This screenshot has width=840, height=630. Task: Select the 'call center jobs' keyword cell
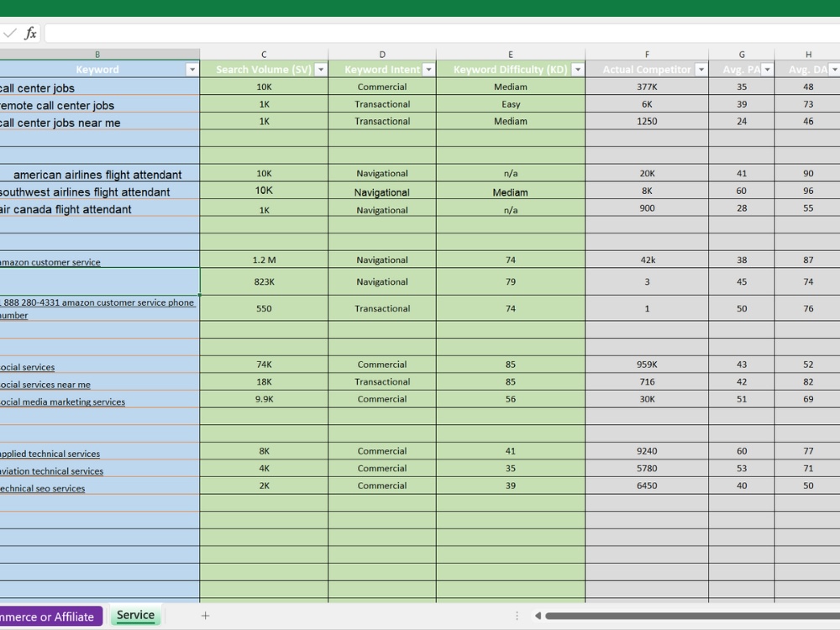click(100, 87)
